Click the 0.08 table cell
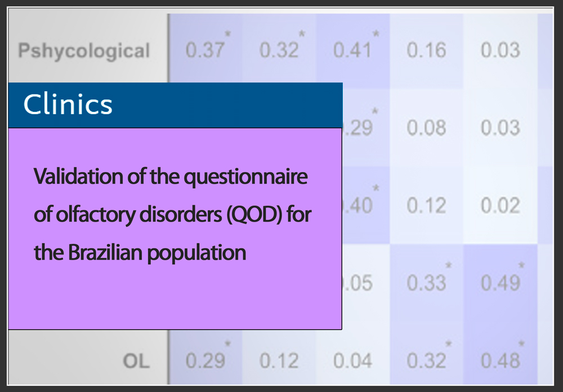 click(426, 128)
